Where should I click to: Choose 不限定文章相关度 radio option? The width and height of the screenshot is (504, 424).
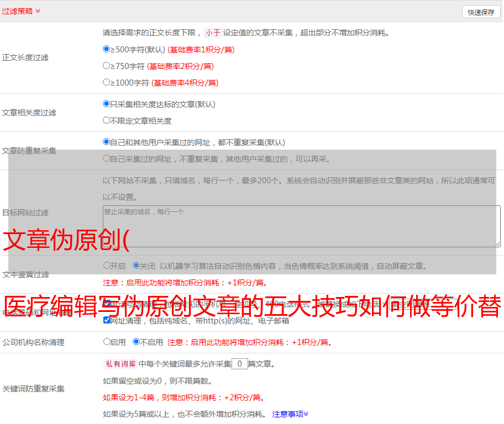[x=107, y=120]
